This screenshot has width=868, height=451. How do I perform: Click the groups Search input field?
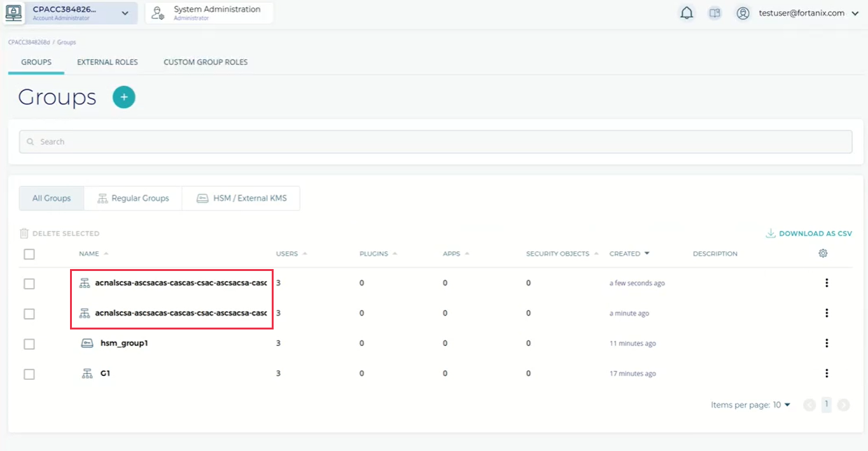435,142
